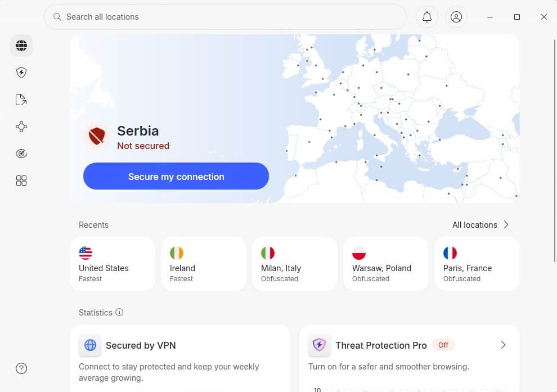The height and width of the screenshot is (392, 557).
Task: Maximize the VPN app window
Action: point(517,17)
